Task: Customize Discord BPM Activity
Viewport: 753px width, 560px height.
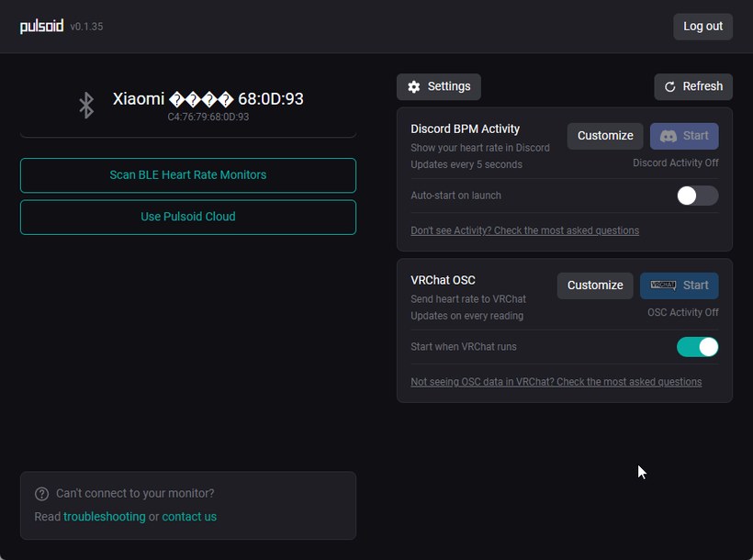Action: (x=605, y=136)
